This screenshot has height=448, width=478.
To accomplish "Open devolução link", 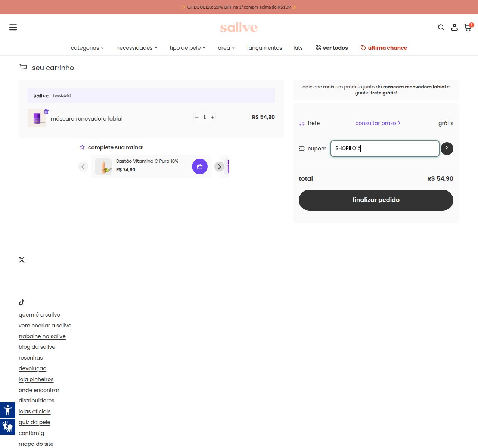I will [32, 368].
